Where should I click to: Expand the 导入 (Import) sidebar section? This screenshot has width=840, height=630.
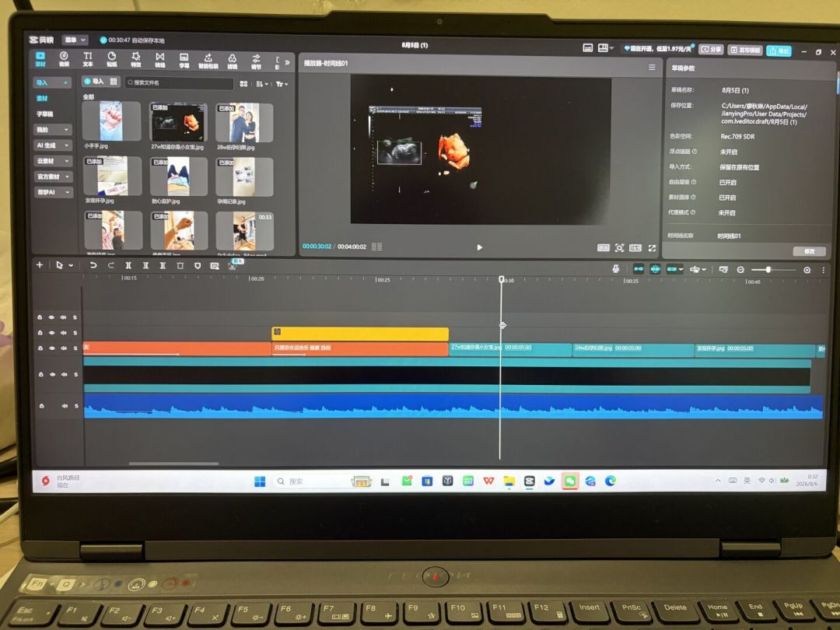pyautogui.click(x=52, y=82)
